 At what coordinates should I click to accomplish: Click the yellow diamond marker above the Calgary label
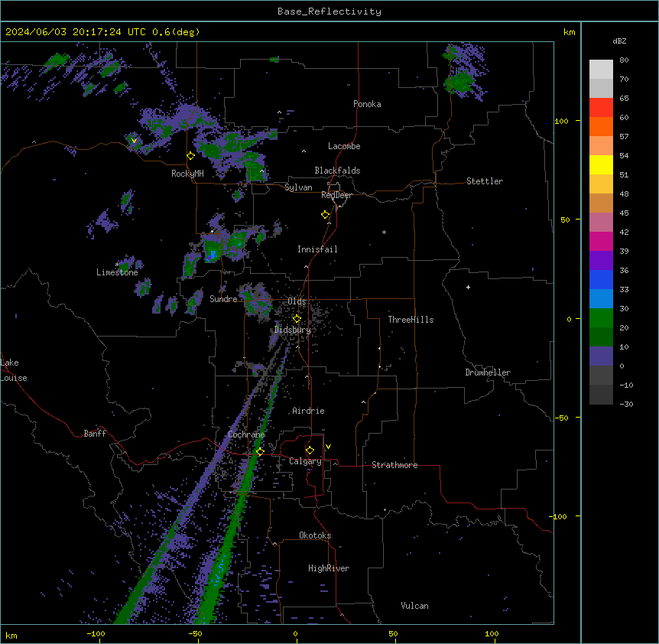coord(310,450)
